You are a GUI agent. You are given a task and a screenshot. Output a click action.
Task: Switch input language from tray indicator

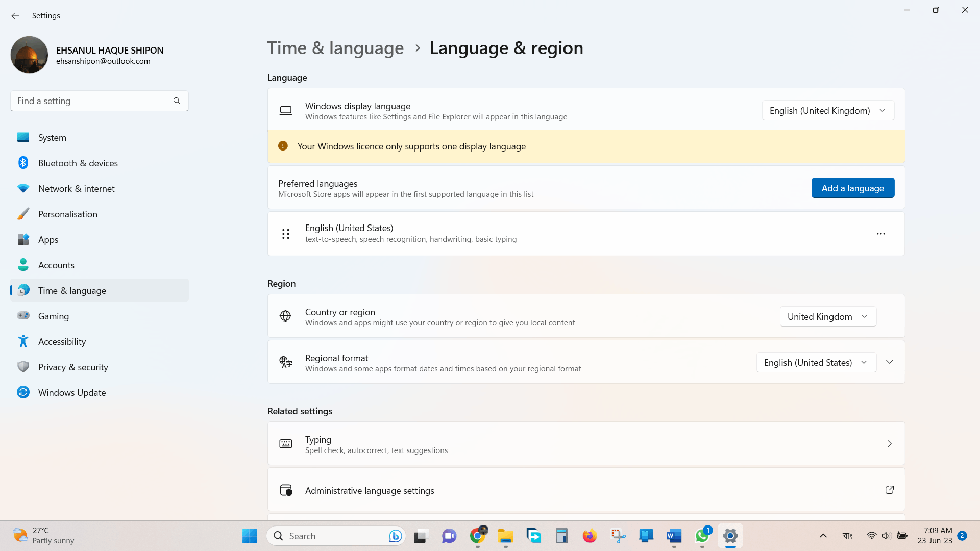click(848, 536)
